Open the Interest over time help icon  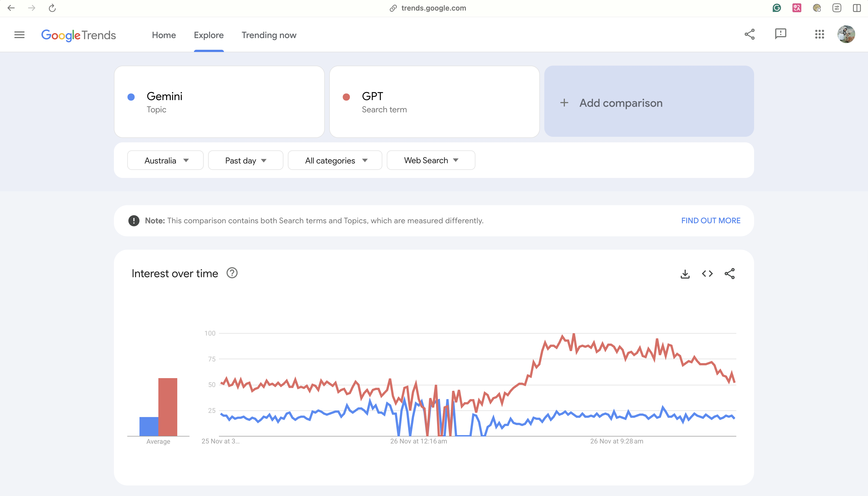coord(232,273)
